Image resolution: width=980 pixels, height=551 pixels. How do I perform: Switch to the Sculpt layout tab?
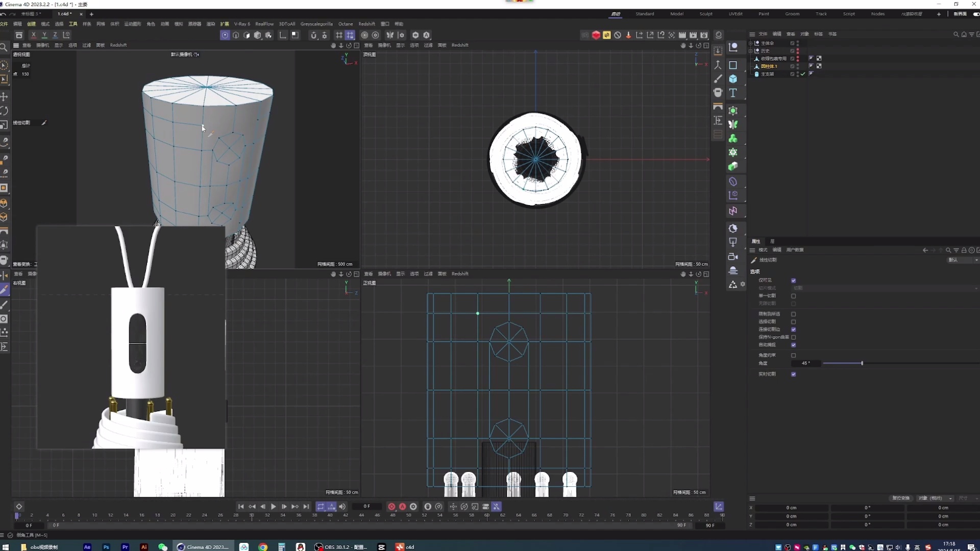click(x=705, y=14)
